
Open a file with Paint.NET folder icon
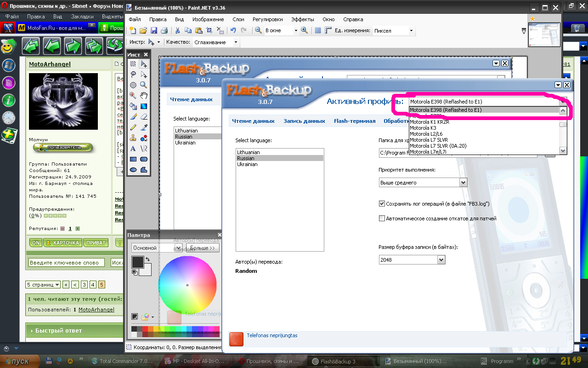click(143, 30)
